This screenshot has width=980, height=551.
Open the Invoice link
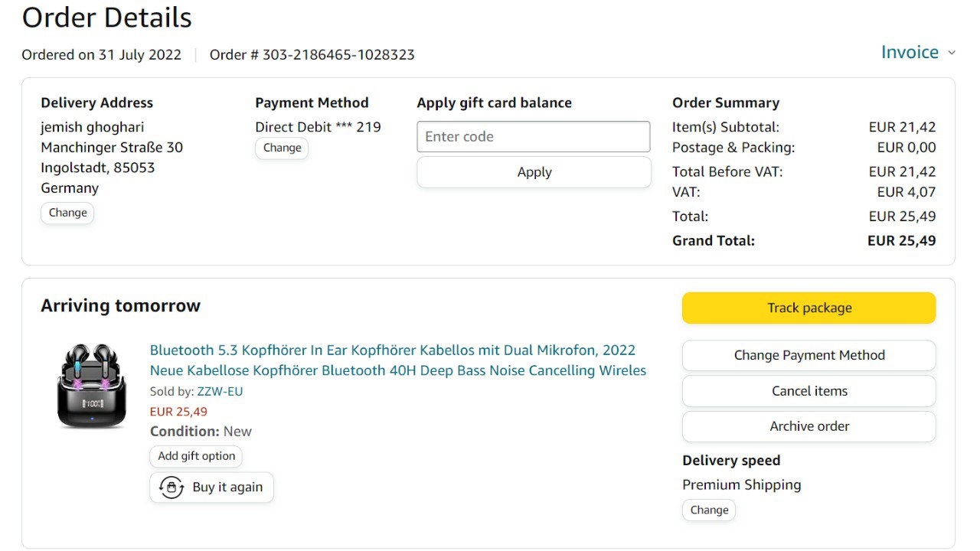[910, 52]
